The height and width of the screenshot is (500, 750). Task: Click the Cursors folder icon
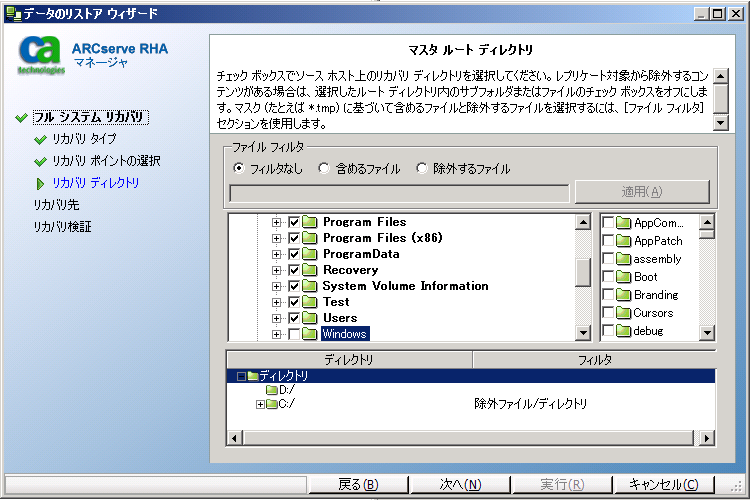[623, 313]
